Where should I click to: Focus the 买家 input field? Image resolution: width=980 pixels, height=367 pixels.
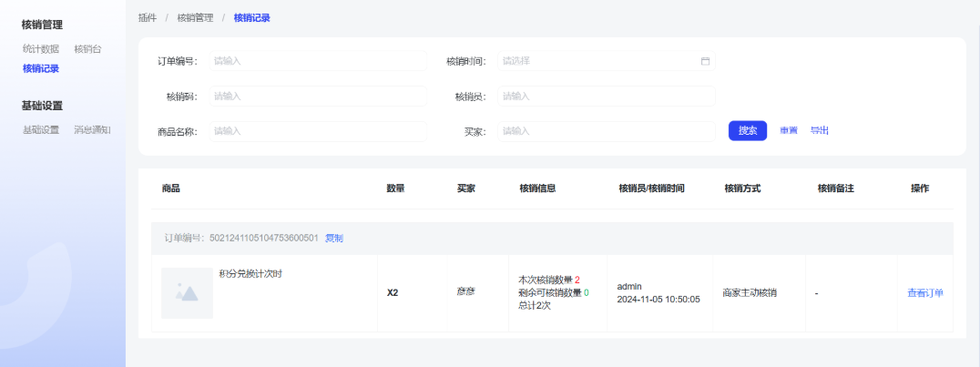pos(606,131)
